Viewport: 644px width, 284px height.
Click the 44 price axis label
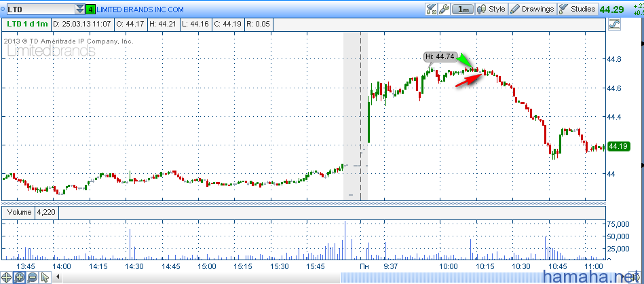[x=611, y=174]
